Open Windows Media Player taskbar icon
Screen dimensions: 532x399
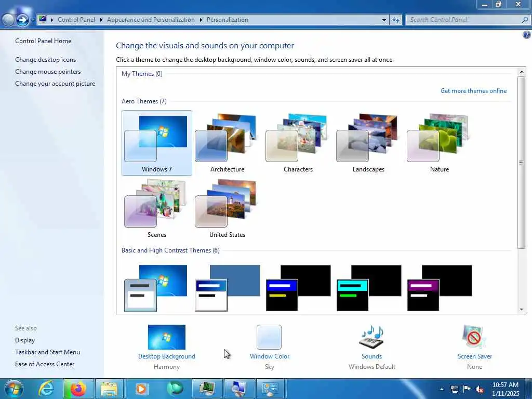141,389
